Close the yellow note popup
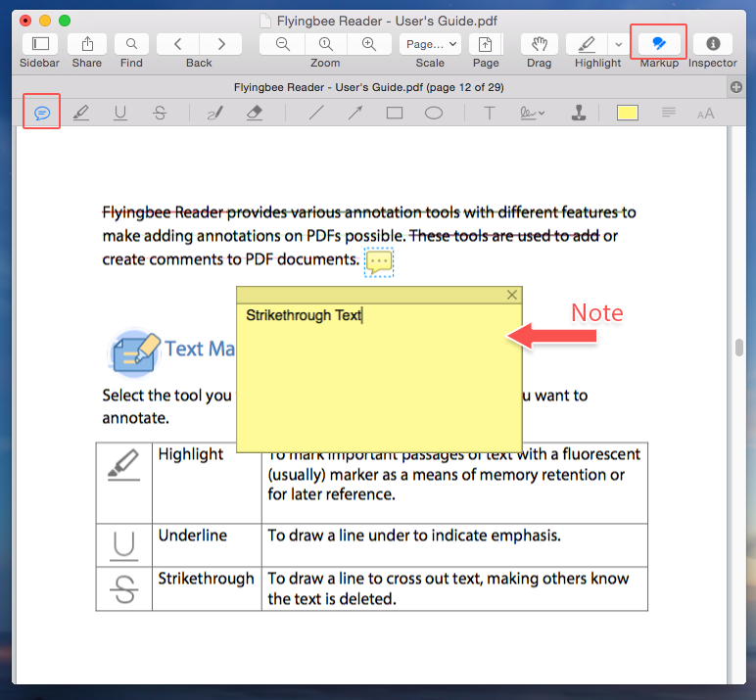756x700 pixels. 512,295
